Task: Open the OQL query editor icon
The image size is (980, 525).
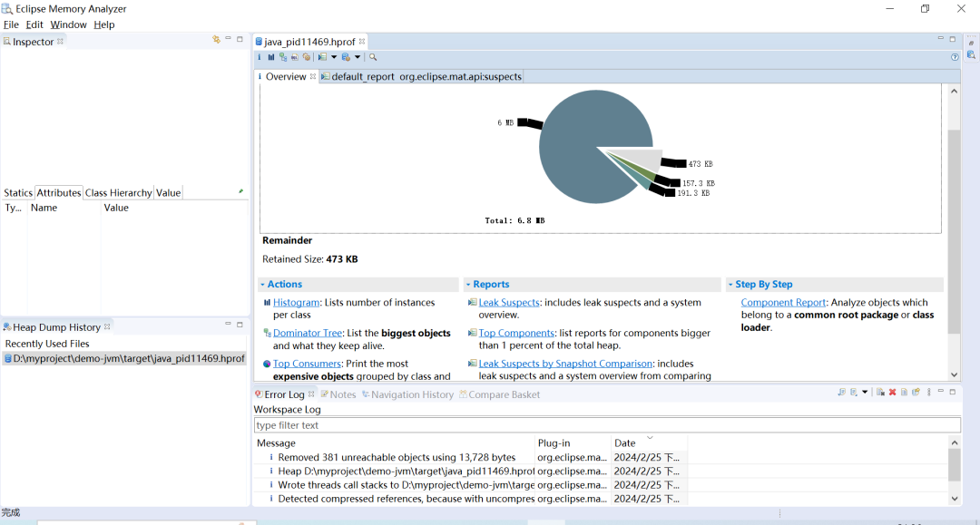Action: [294, 57]
